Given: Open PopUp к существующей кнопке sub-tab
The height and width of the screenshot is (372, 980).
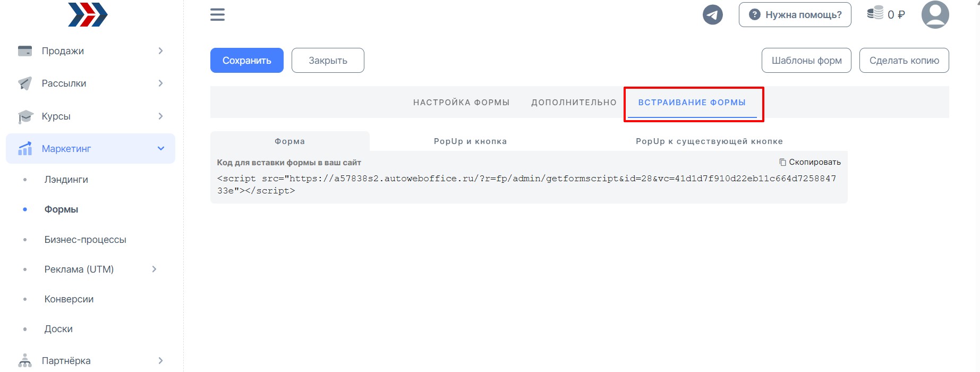Looking at the screenshot, I should 709,141.
